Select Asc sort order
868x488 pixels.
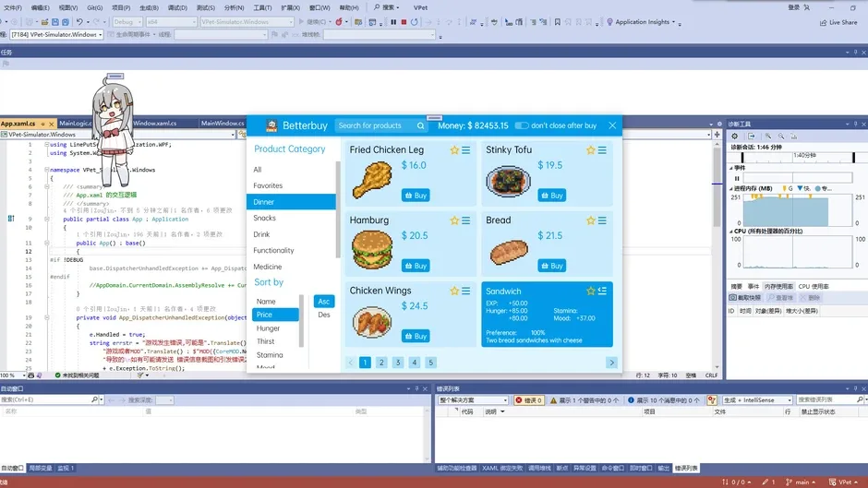coord(324,302)
